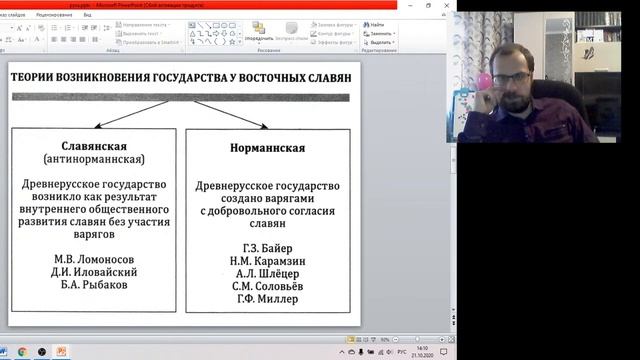Open the line spacing dropdown
This screenshot has height=360, width=640.
coord(107,28)
